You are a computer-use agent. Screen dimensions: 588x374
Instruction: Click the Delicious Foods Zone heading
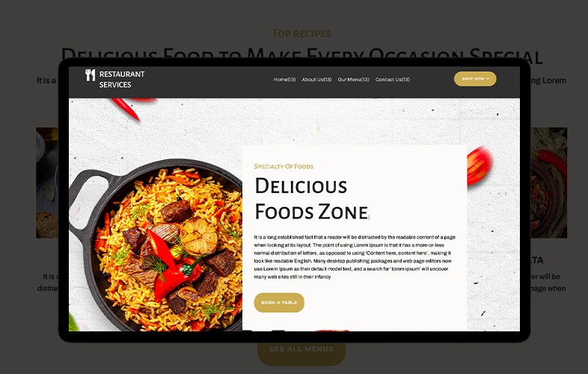[x=311, y=198]
